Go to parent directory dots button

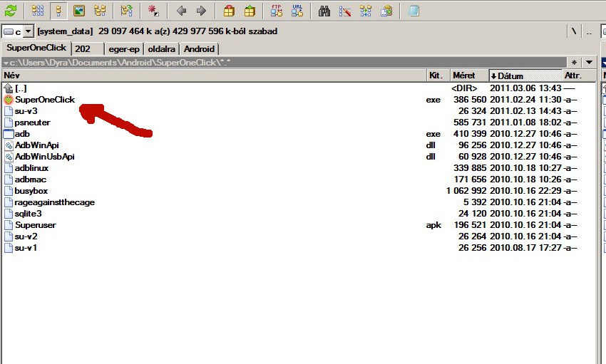(x=589, y=31)
